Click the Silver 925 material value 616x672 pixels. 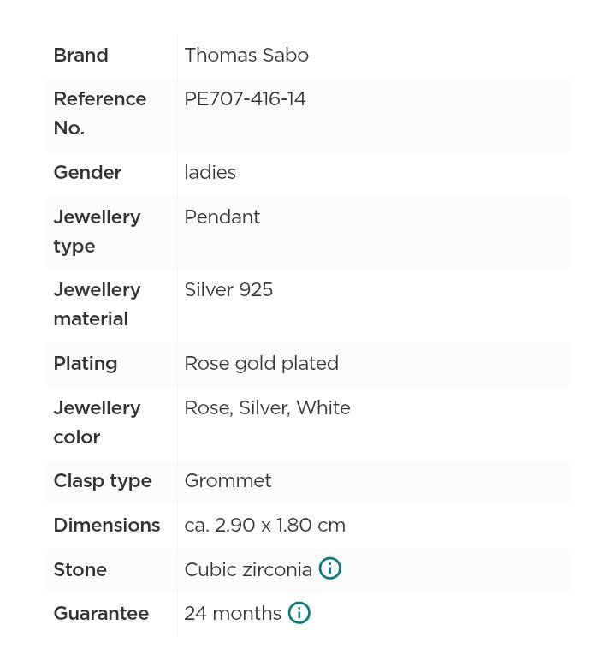point(228,289)
